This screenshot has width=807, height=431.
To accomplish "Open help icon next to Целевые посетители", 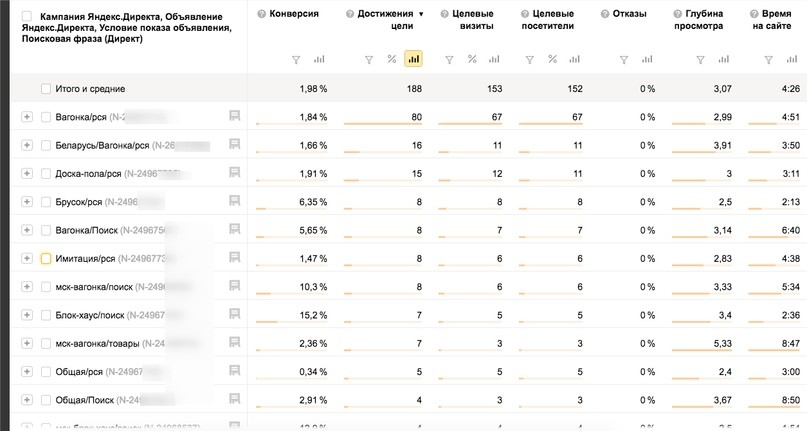I will coord(525,14).
